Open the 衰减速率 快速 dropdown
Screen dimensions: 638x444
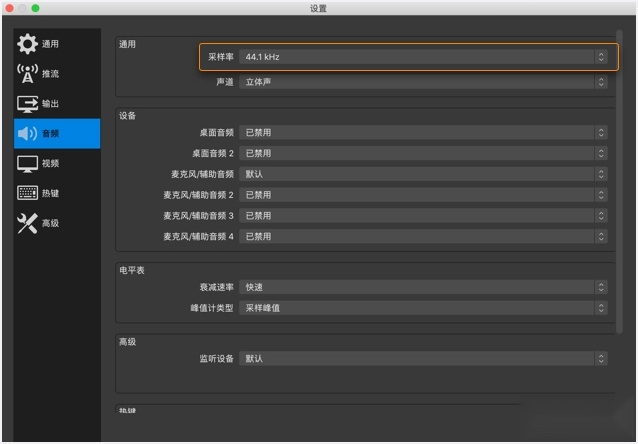coord(423,287)
